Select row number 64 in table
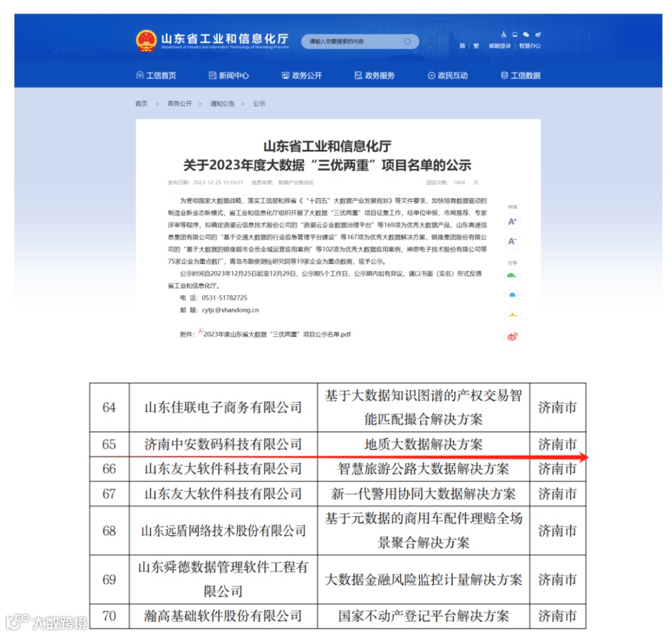Screen dimensions: 672x635 110,407
